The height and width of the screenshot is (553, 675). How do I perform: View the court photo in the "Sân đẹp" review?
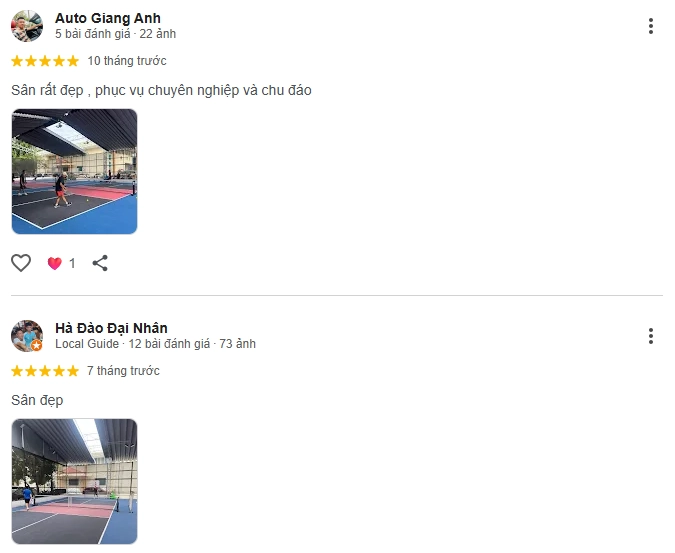point(74,481)
